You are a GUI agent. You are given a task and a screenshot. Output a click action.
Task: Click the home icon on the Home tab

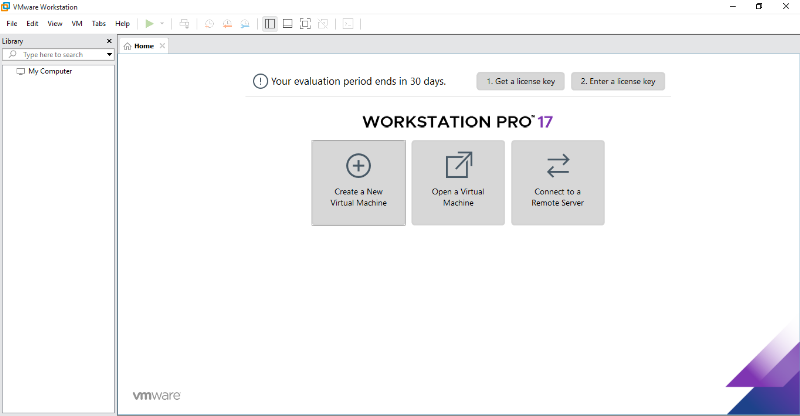128,46
